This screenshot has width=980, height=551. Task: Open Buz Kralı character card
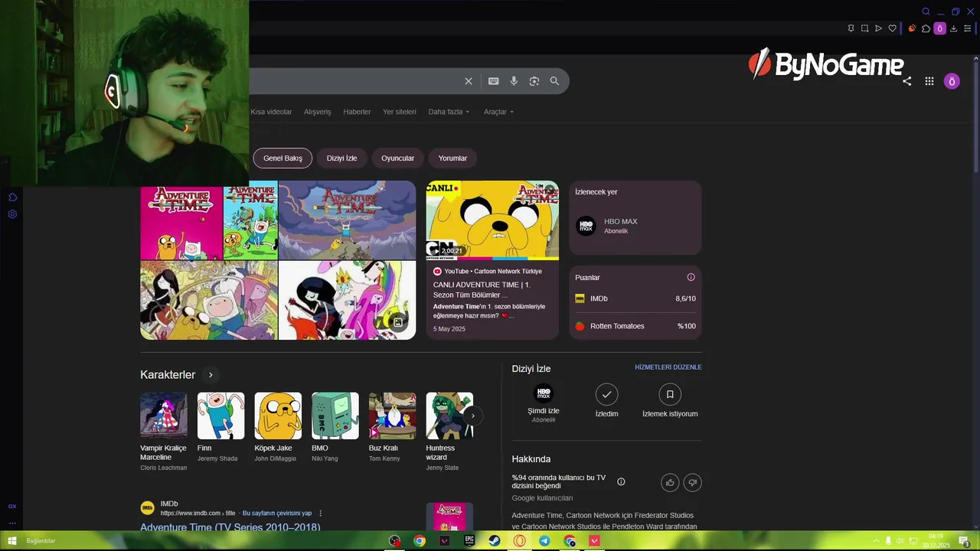pos(393,428)
